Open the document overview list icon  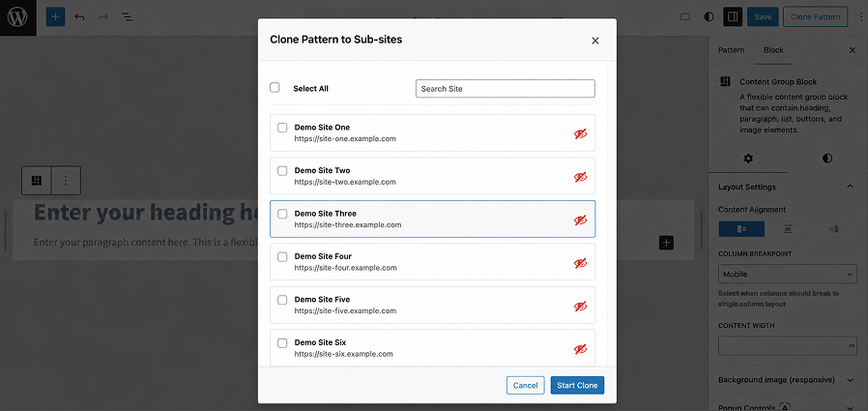click(x=128, y=17)
